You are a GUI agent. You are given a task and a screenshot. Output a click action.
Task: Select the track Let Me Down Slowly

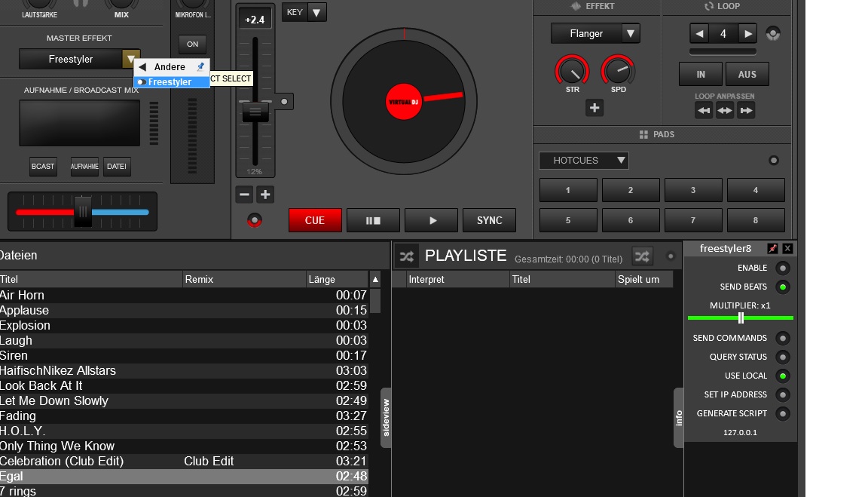click(184, 401)
